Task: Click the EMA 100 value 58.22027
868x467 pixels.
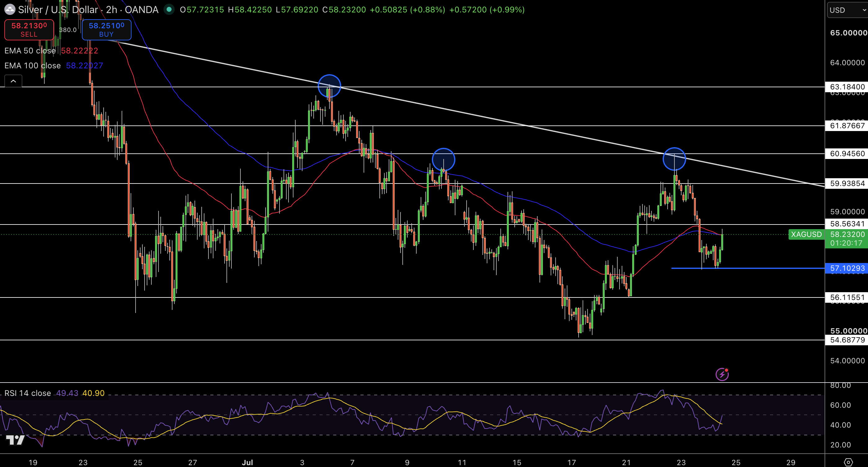Action: coord(85,66)
